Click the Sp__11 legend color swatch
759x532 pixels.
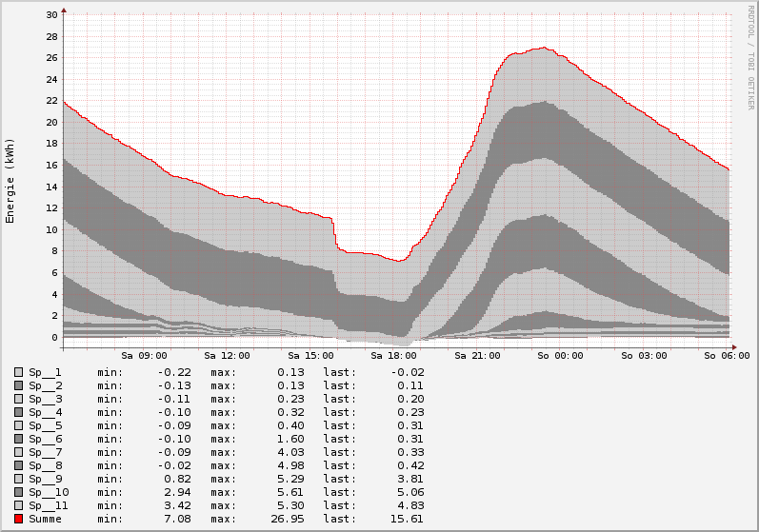(18, 505)
